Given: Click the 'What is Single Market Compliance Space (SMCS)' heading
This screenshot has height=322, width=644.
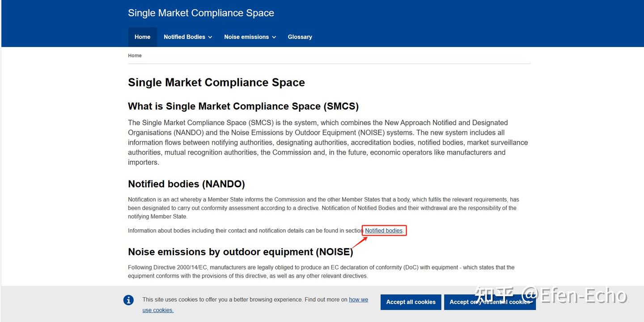Looking at the screenshot, I should pyautogui.click(x=243, y=106).
